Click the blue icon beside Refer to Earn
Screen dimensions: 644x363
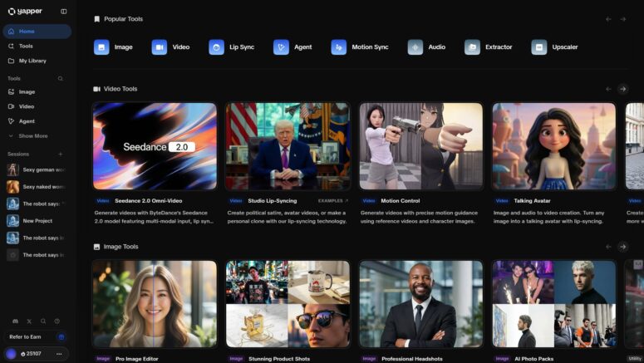pos(61,337)
